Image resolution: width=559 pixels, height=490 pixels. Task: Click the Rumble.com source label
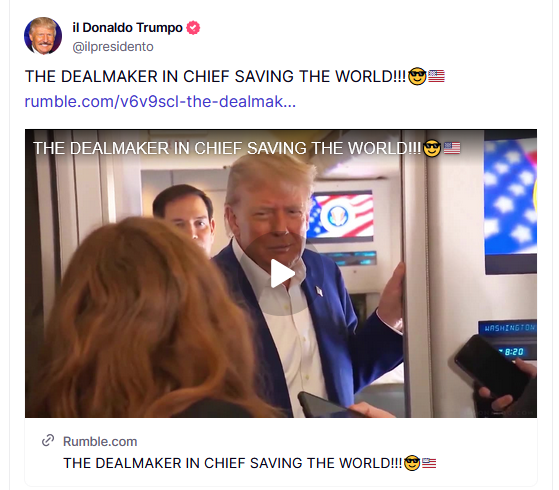(x=100, y=441)
